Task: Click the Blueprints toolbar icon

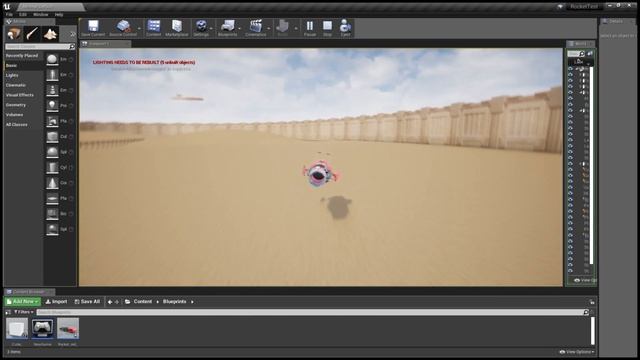Action: (227, 26)
